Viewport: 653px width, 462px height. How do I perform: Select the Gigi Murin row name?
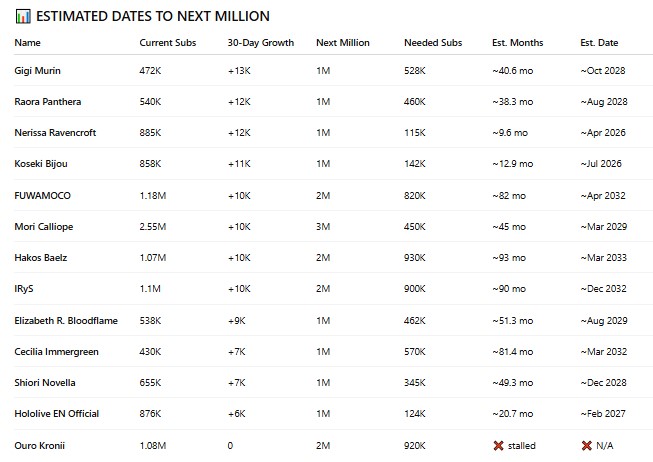(x=38, y=70)
